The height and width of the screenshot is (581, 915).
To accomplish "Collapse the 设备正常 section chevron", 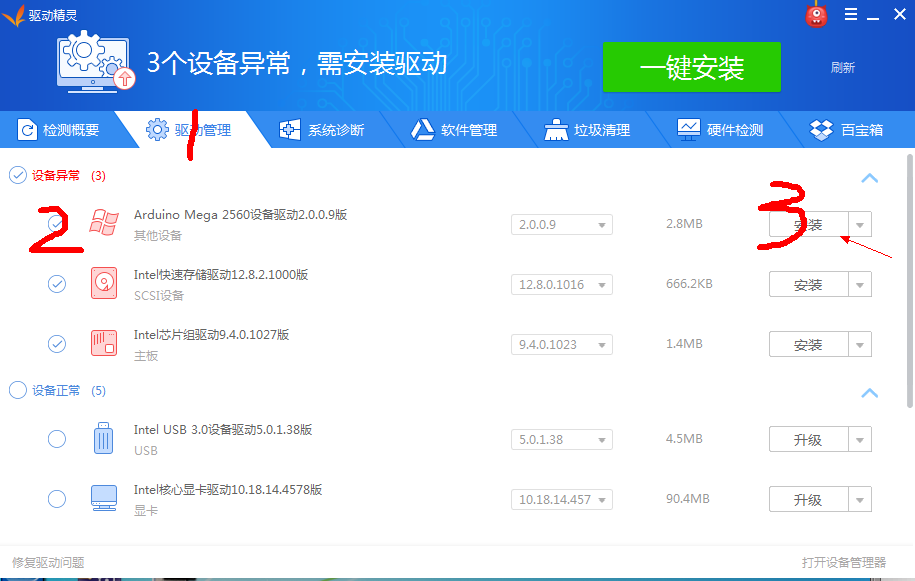I will coord(869,393).
